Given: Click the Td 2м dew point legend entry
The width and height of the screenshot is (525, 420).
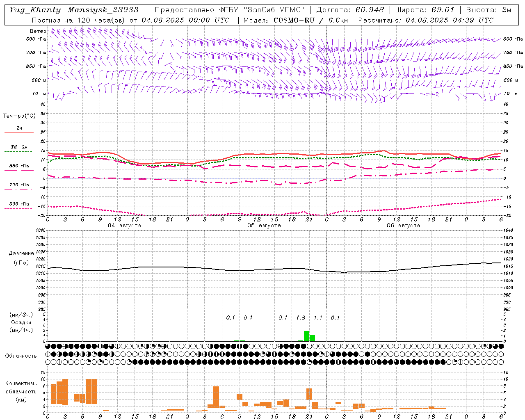Looking at the screenshot, I should point(19,147).
